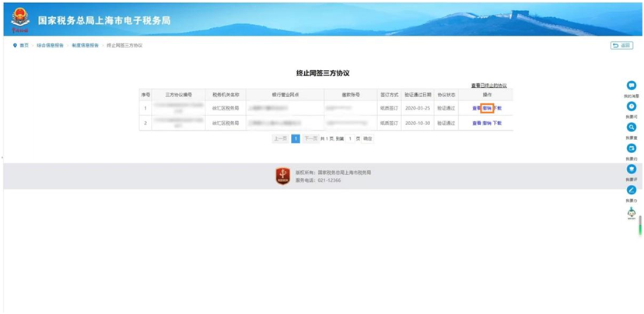This screenshot has width=644, height=314.
Task: Click 徐汇区税务局 in row 2
Action: (226, 123)
